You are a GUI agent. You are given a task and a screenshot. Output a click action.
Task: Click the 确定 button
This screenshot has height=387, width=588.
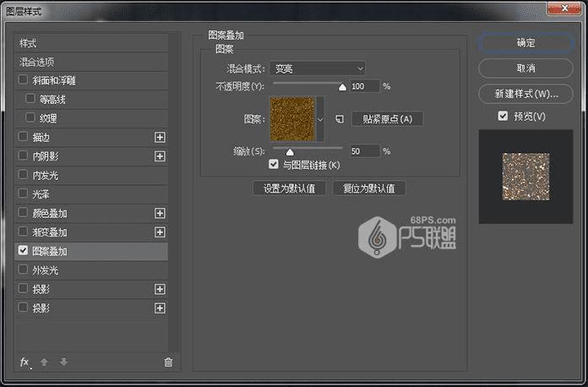click(x=525, y=43)
